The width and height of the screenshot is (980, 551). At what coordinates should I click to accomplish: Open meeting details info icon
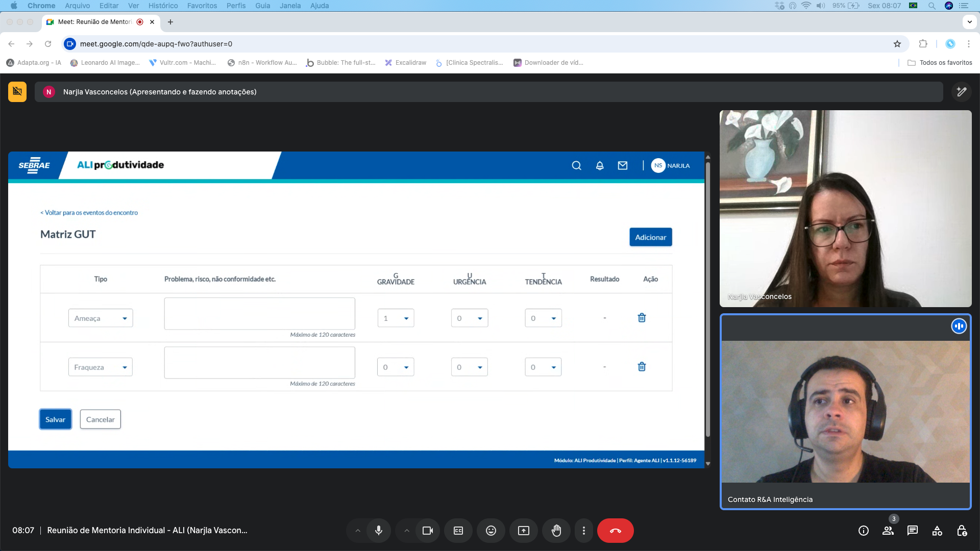pos(863,531)
